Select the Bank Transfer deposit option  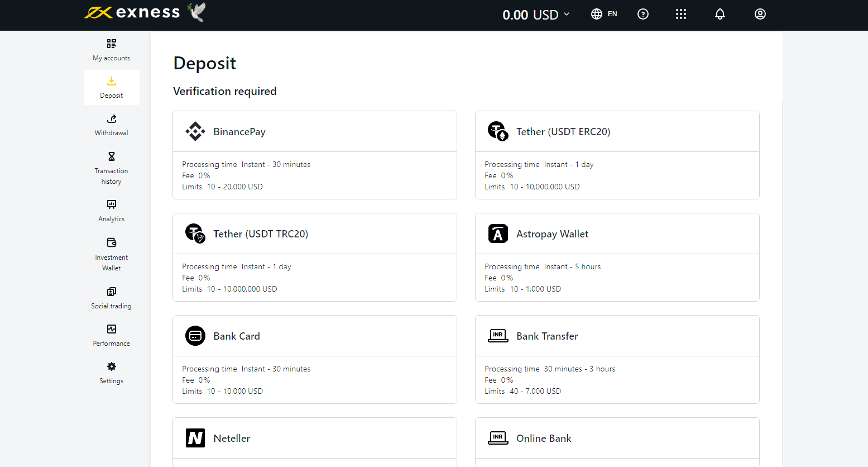pos(617,359)
